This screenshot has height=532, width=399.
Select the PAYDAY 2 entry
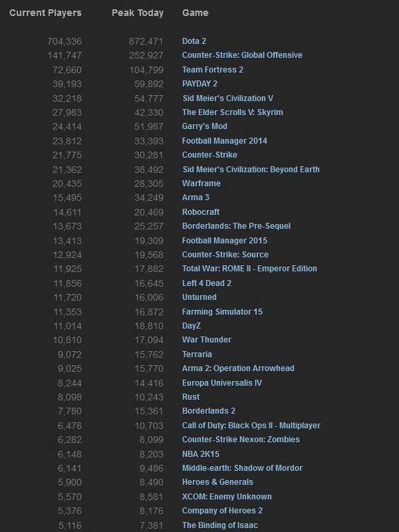pos(199,84)
